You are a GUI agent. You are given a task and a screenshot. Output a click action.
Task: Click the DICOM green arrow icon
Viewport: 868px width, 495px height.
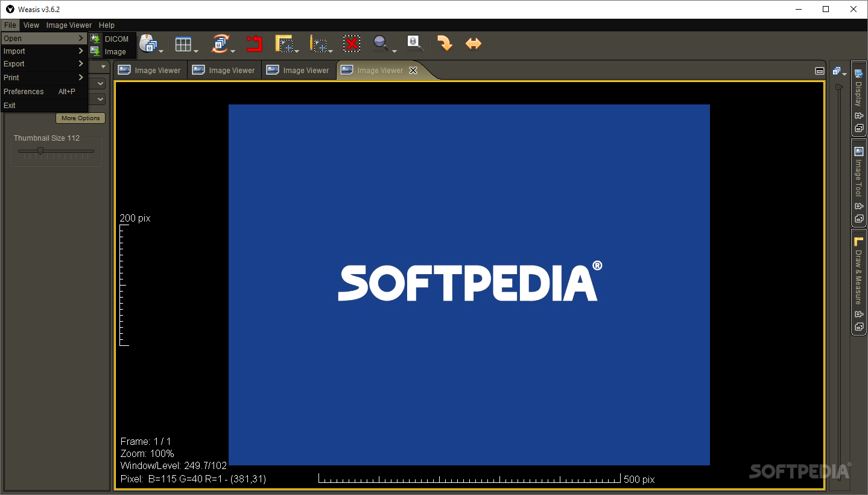95,39
